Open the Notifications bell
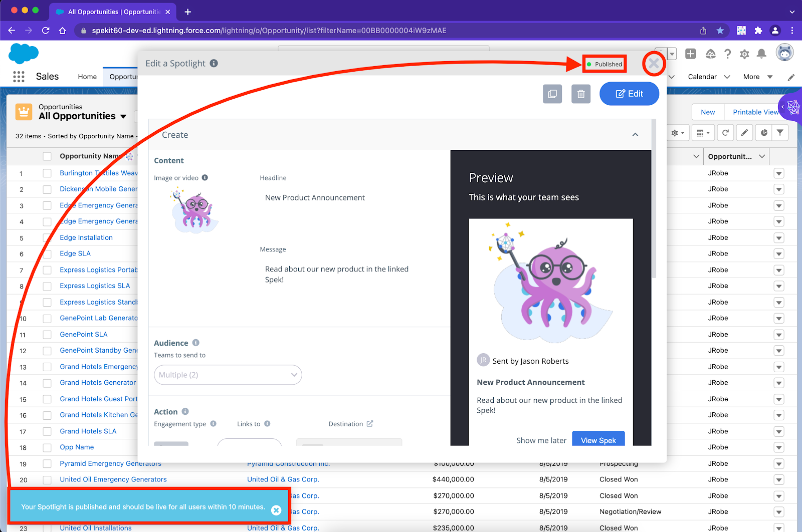This screenshot has height=532, width=802. (761, 54)
